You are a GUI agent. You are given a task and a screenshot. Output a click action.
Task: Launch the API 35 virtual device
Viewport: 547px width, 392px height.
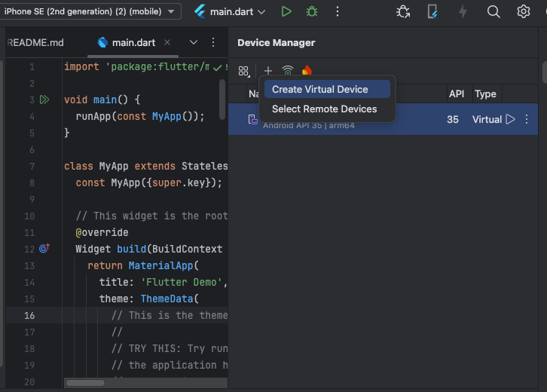pos(510,119)
